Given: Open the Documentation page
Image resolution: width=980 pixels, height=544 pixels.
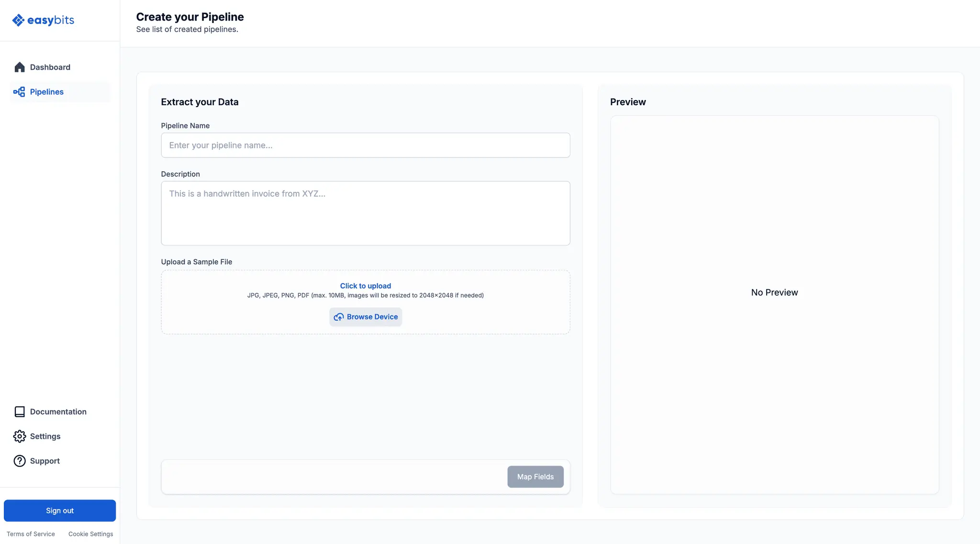Looking at the screenshot, I should 60,411.
